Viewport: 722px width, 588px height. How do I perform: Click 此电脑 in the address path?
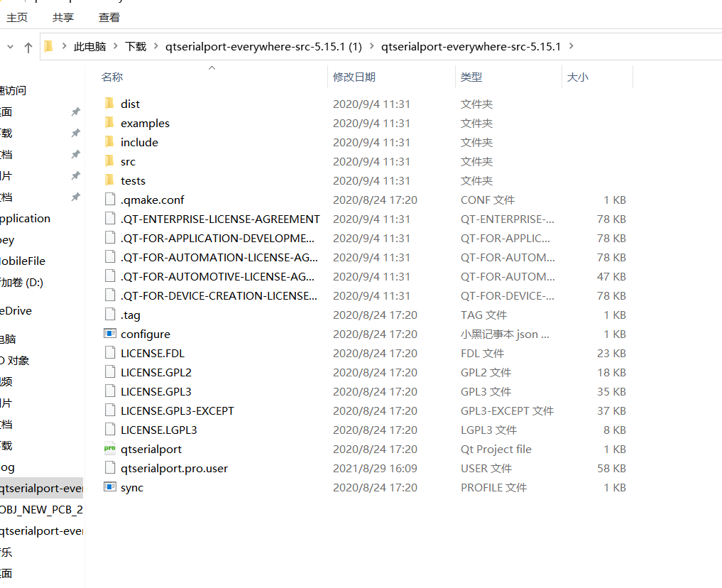(x=89, y=46)
